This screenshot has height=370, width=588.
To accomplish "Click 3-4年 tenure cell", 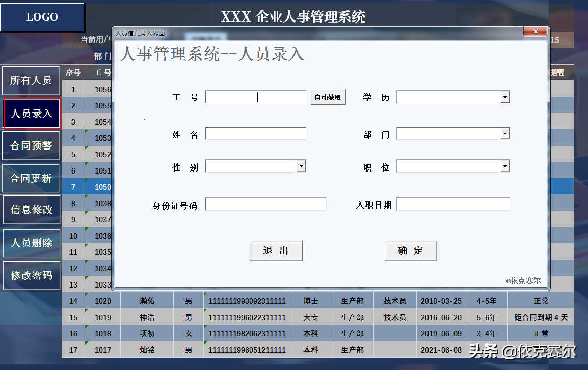I will pos(487,334).
